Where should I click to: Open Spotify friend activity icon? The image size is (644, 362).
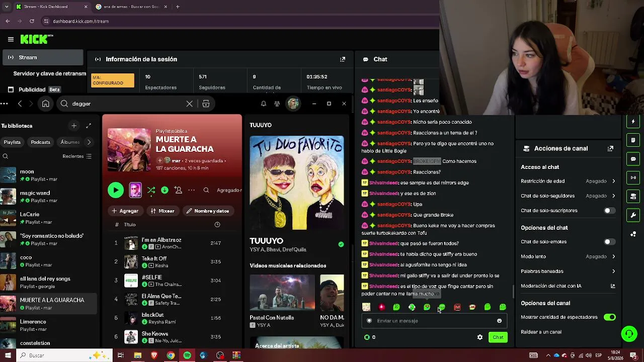click(x=277, y=104)
